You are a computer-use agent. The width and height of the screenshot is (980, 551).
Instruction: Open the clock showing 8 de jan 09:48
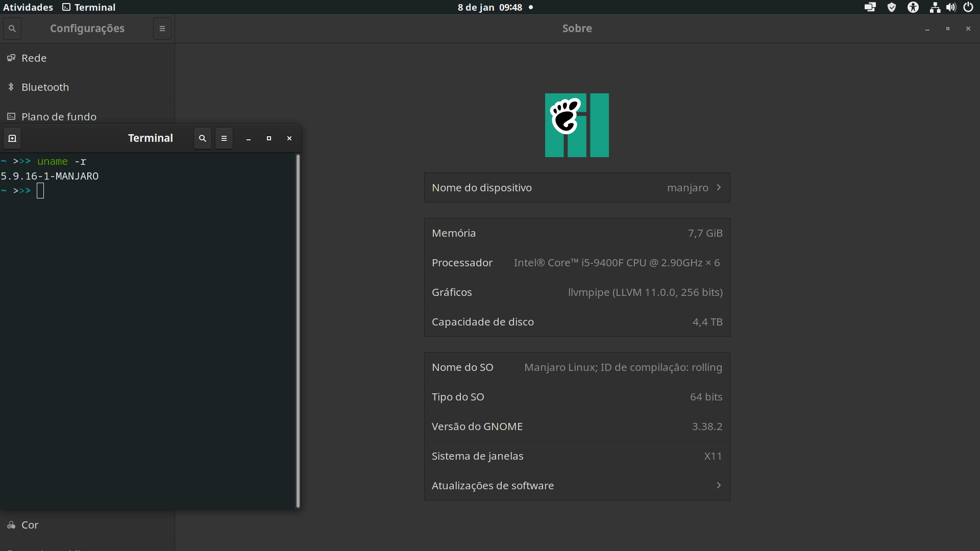pos(490,7)
